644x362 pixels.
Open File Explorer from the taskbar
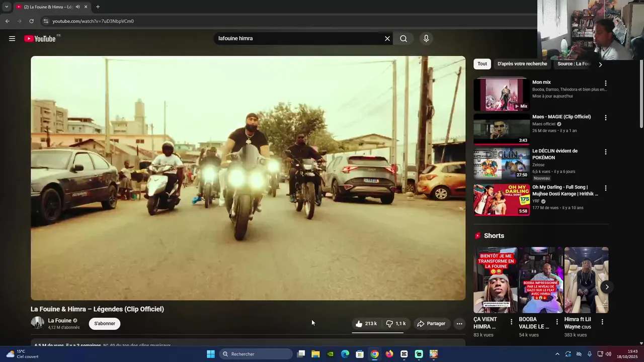315,354
